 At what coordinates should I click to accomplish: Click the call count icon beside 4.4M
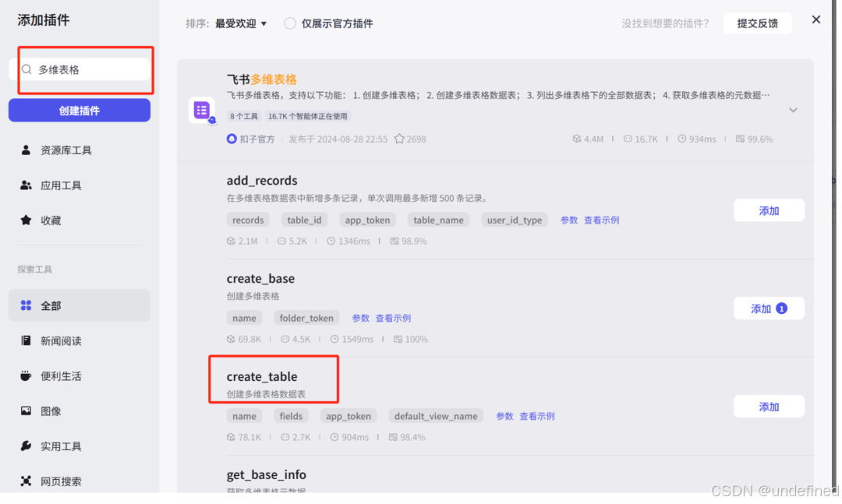click(x=577, y=139)
